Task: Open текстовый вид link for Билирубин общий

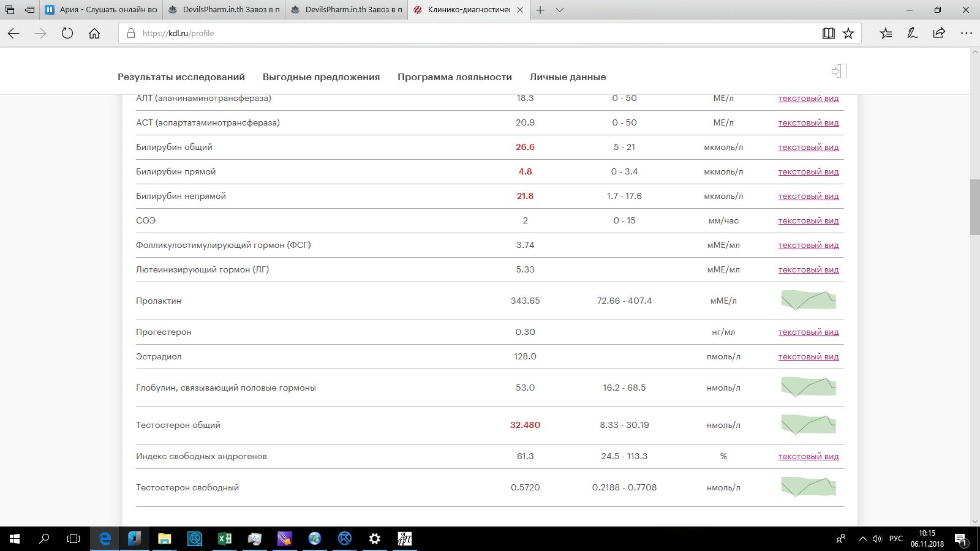Action: click(x=808, y=148)
